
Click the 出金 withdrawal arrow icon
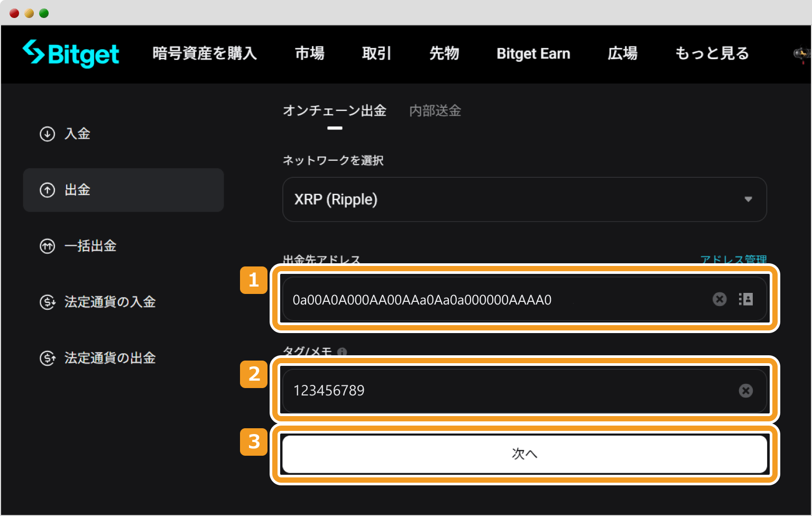point(47,190)
